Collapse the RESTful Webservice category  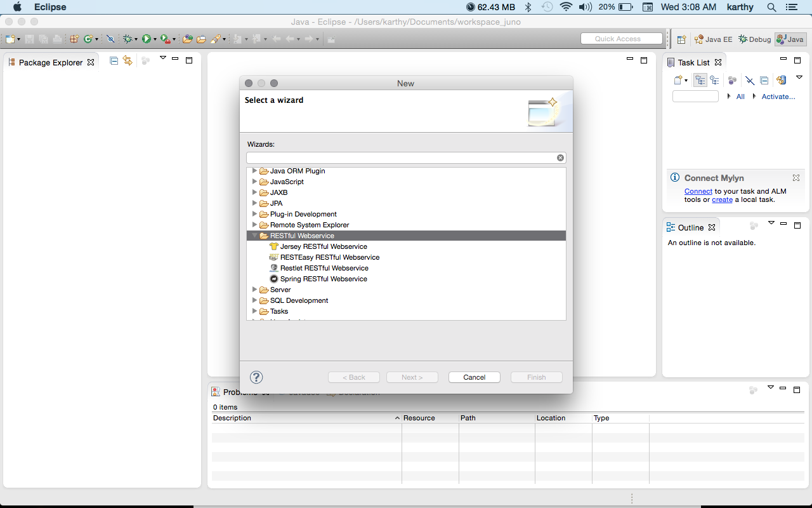tap(254, 235)
